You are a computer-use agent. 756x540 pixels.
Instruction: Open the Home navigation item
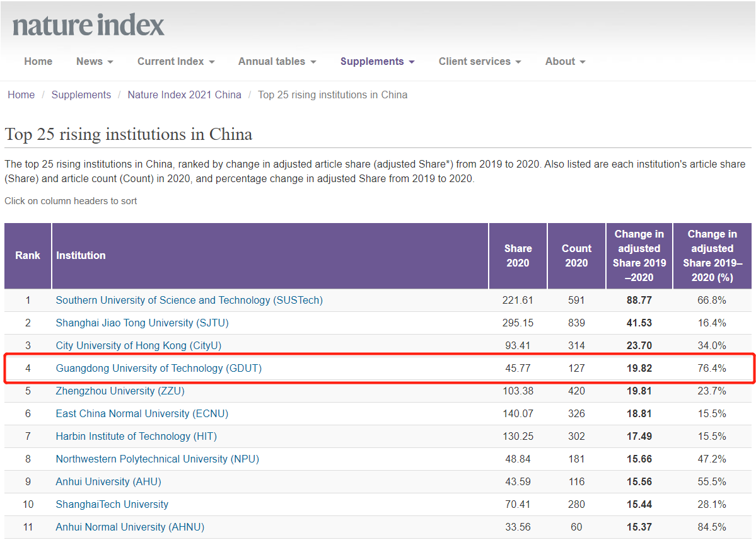(38, 62)
